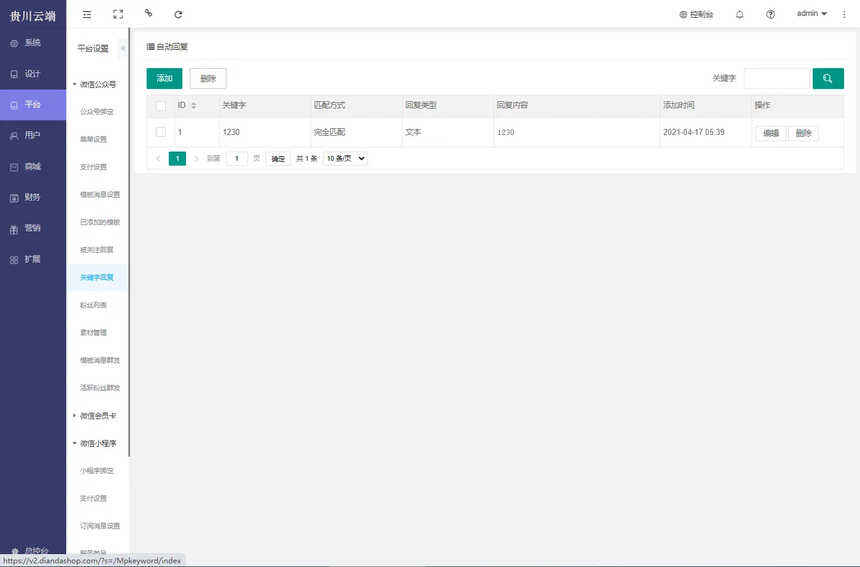Open 扩展 in the main navigation
The height and width of the screenshot is (567, 860).
pos(33,259)
